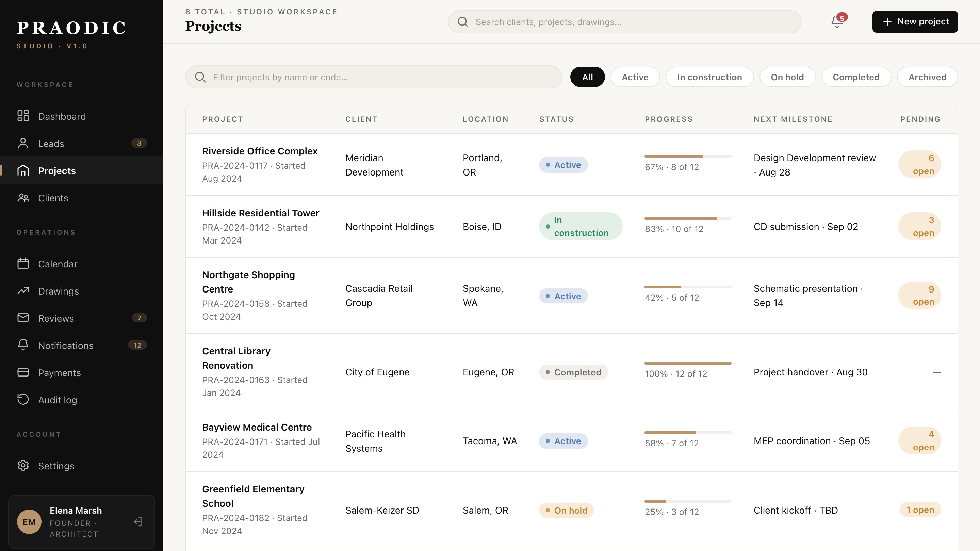980x551 pixels.
Task: Select the Completed filter pill
Action: [856, 77]
